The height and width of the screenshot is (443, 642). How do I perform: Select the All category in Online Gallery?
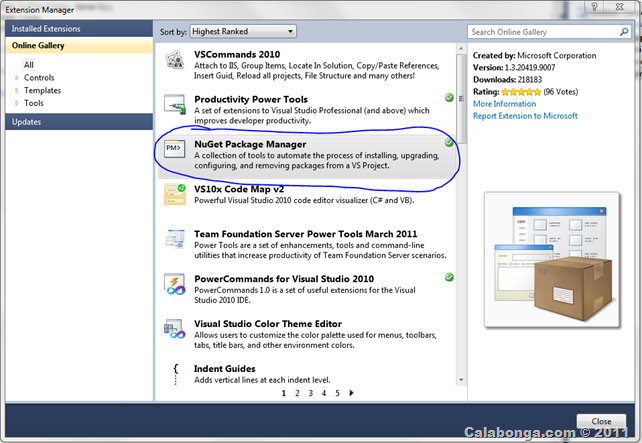pos(29,65)
